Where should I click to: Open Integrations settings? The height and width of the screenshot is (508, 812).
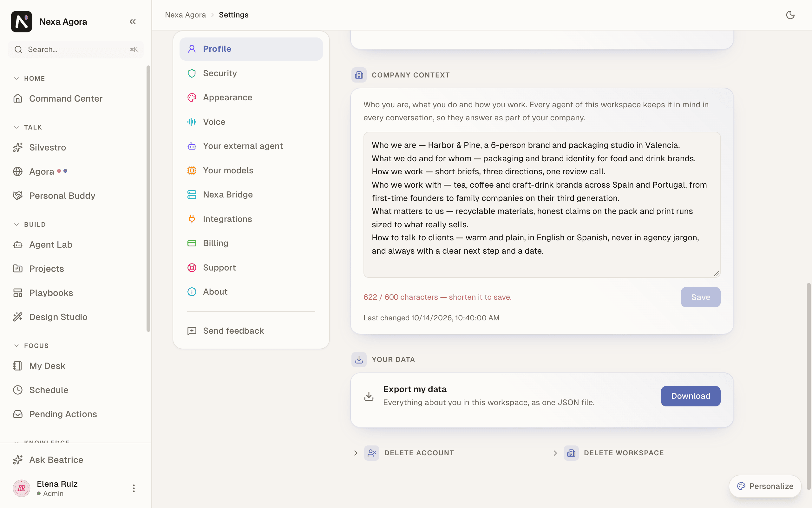pos(251,219)
